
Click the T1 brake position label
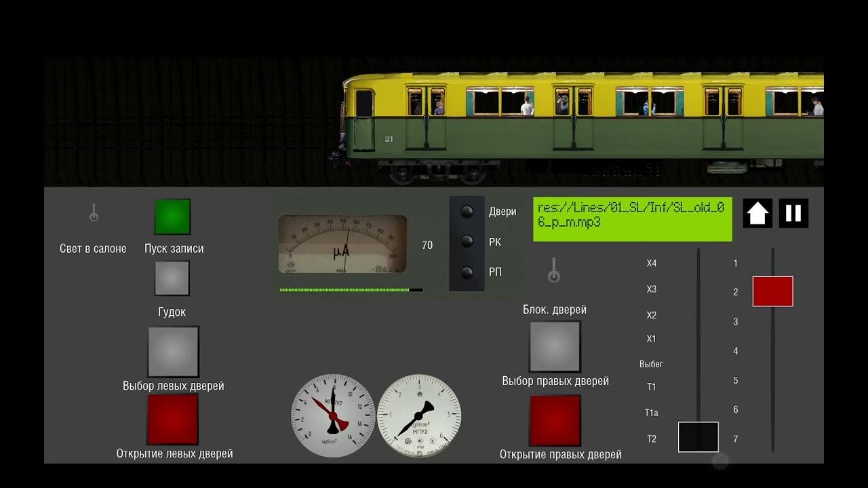pos(652,387)
